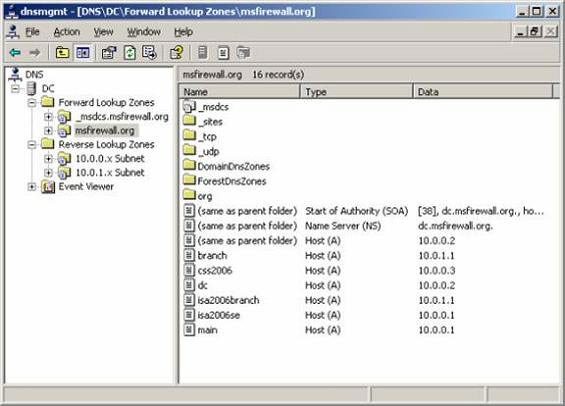Select the DNS root node in tree
Screen dimensions: 565x406
(x=34, y=75)
